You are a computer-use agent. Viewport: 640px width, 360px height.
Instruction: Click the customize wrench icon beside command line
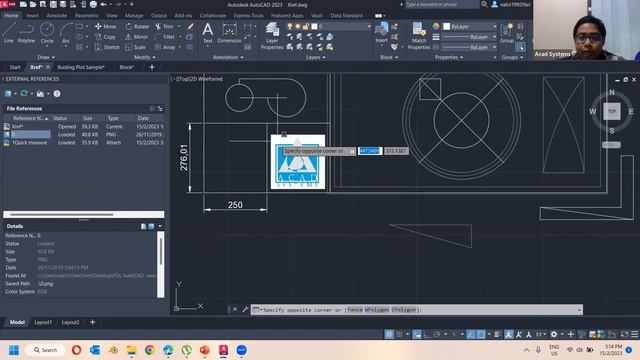pyautogui.click(x=245, y=309)
